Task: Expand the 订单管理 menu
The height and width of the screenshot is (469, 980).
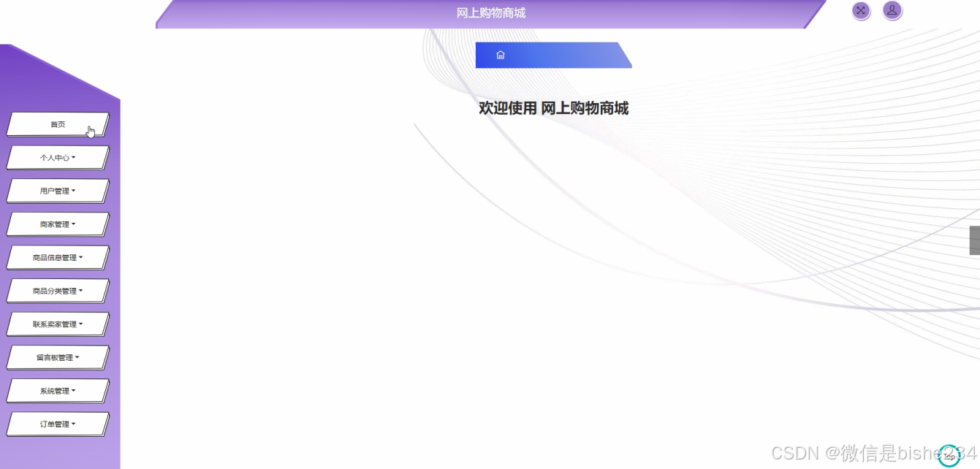Action: 58,424
